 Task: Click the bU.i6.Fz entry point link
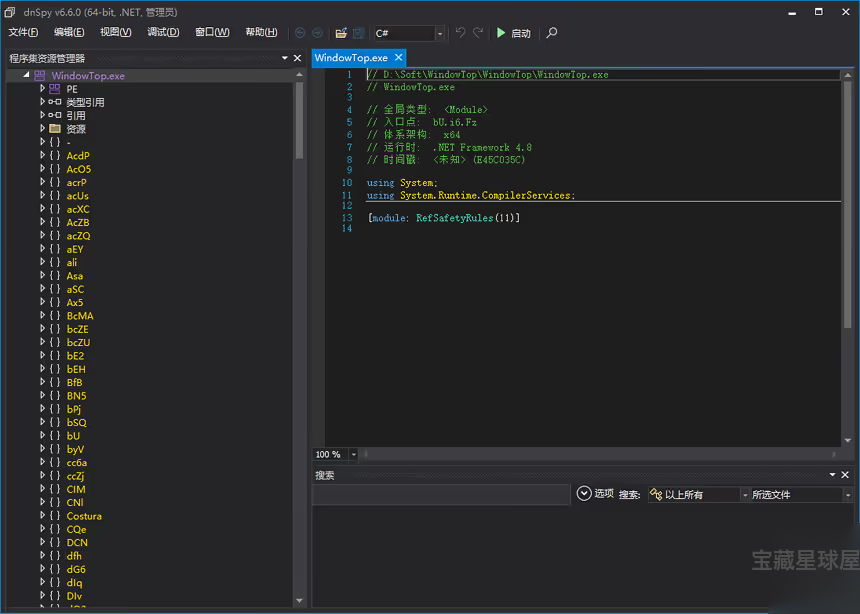tap(454, 122)
